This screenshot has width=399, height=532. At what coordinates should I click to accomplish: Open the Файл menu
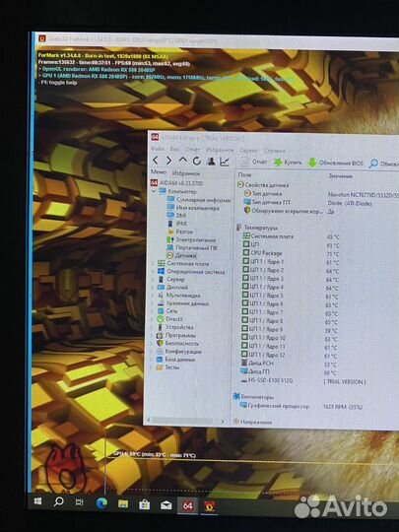[x=158, y=149]
